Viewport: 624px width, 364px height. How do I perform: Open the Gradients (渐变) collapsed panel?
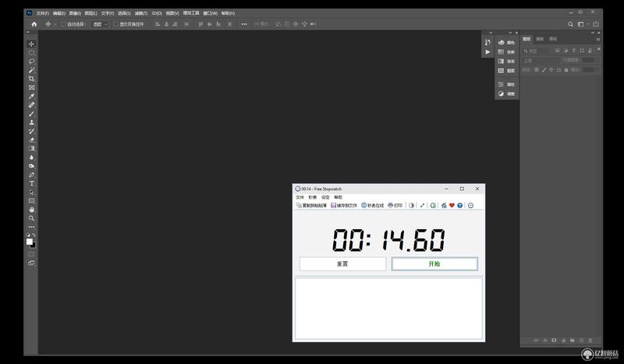point(506,62)
